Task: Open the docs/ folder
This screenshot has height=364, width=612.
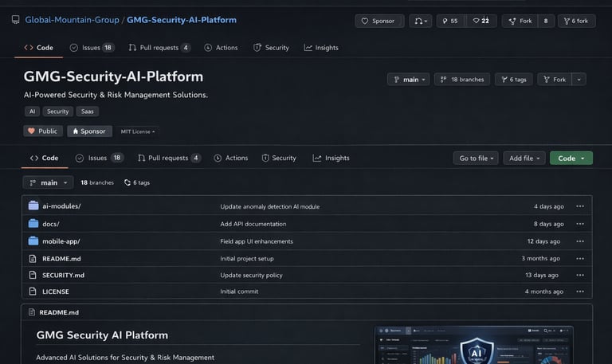Action: 51,224
